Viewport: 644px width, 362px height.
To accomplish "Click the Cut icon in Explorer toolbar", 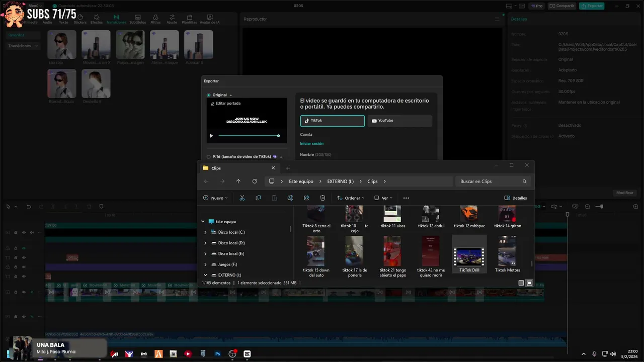I will [x=242, y=198].
